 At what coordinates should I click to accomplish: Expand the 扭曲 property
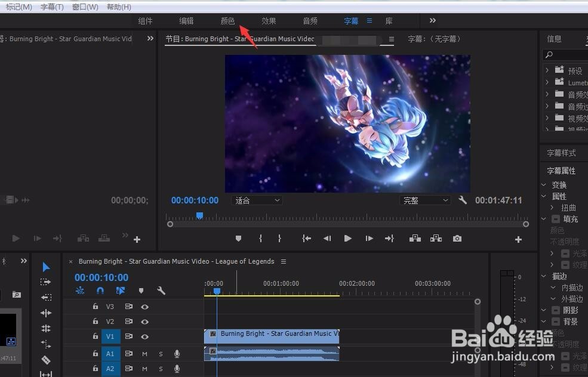552,207
